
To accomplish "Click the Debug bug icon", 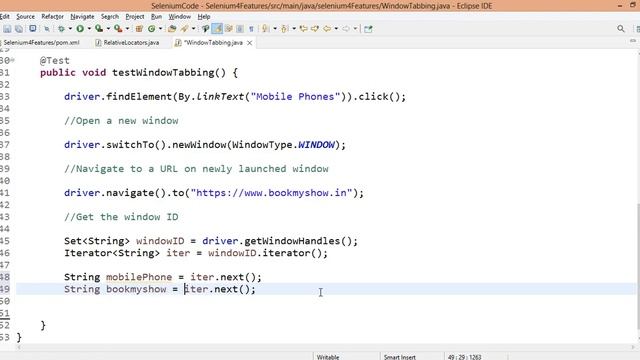I will click(x=61, y=29).
